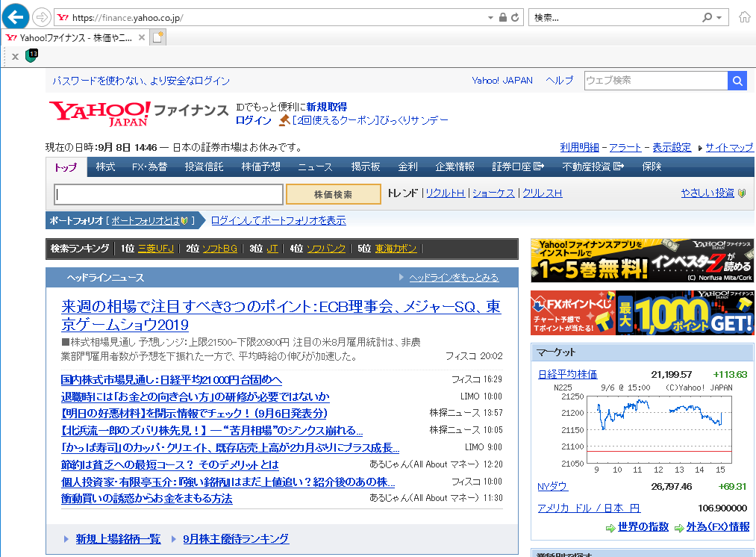The width and height of the screenshot is (756, 557).
Task: Open the 新規上場銘柄一覧 link
Action: [x=118, y=539]
